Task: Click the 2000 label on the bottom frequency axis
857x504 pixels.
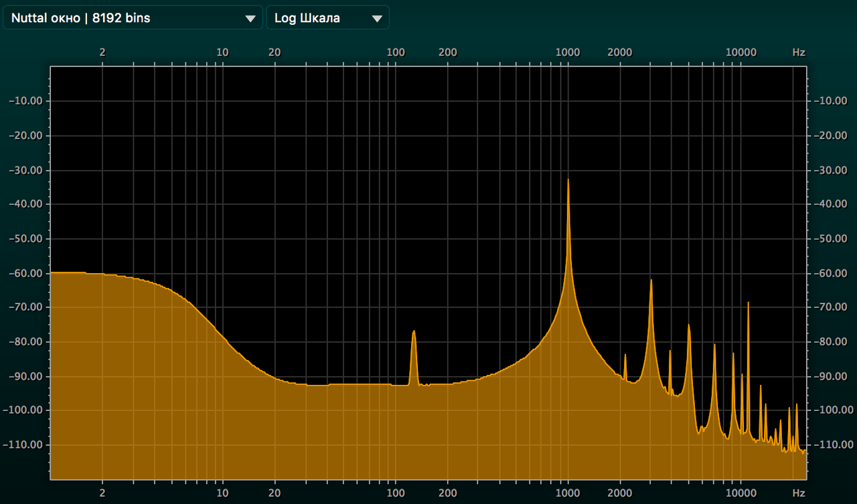Action: tap(620, 493)
